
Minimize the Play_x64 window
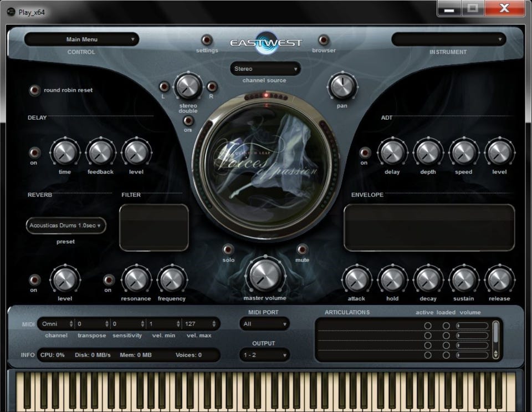pyautogui.click(x=449, y=7)
